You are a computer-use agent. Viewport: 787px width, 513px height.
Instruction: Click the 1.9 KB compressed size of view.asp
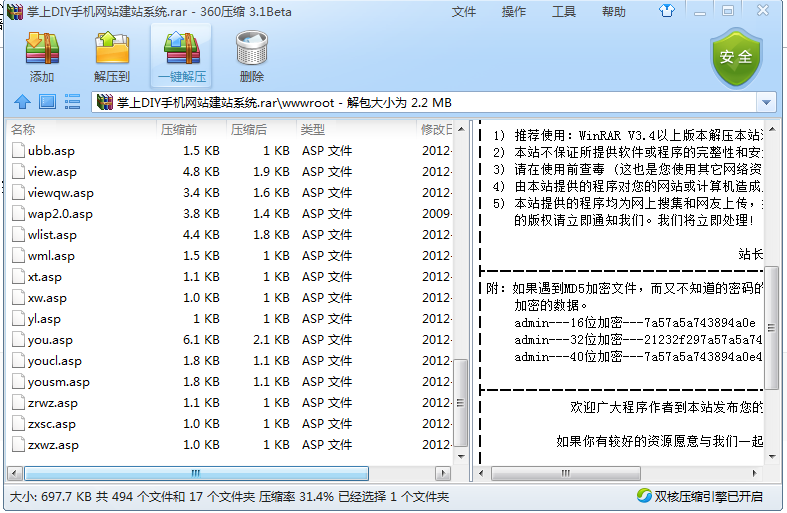(272, 172)
